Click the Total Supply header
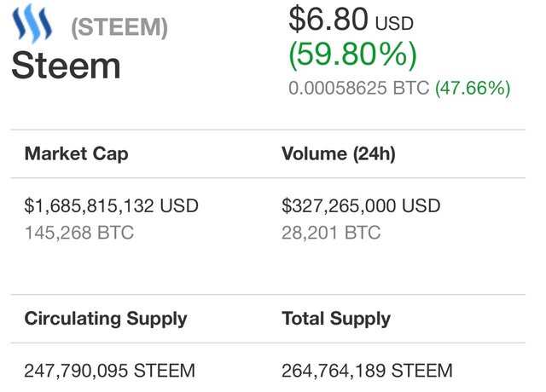The width and height of the screenshot is (546, 392). coord(336,319)
